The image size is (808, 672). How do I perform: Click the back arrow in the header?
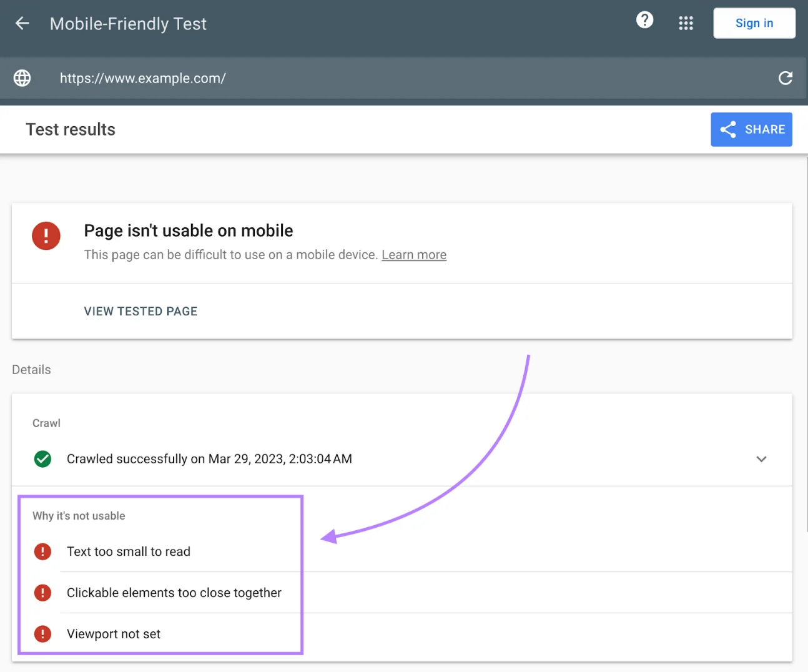point(22,23)
